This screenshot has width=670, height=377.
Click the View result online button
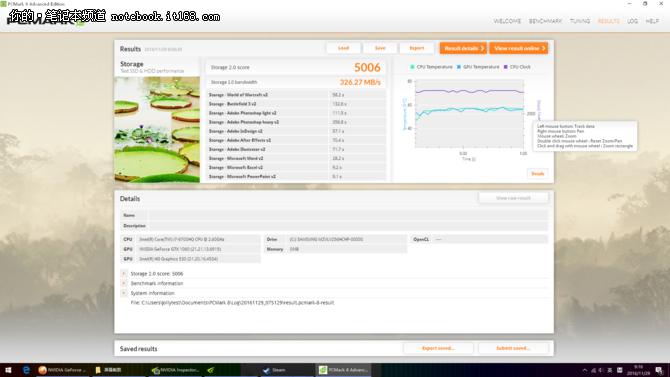coord(519,48)
